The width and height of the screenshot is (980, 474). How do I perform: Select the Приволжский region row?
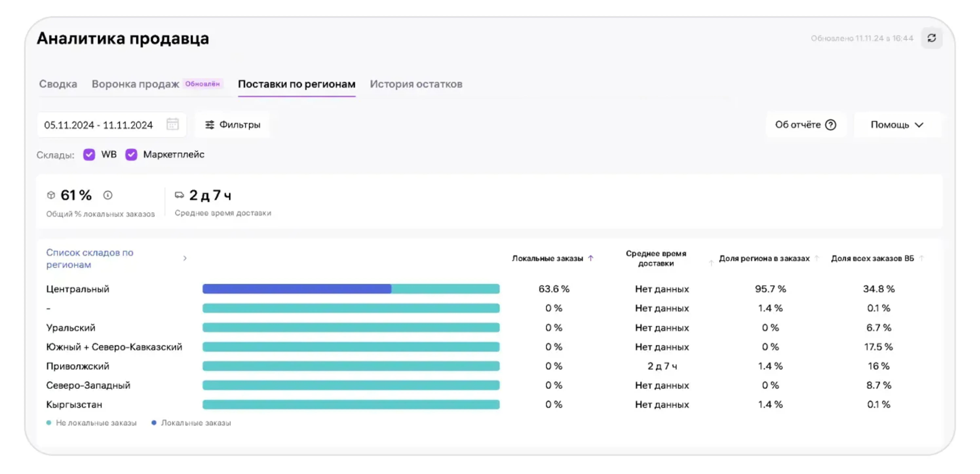pos(78,366)
